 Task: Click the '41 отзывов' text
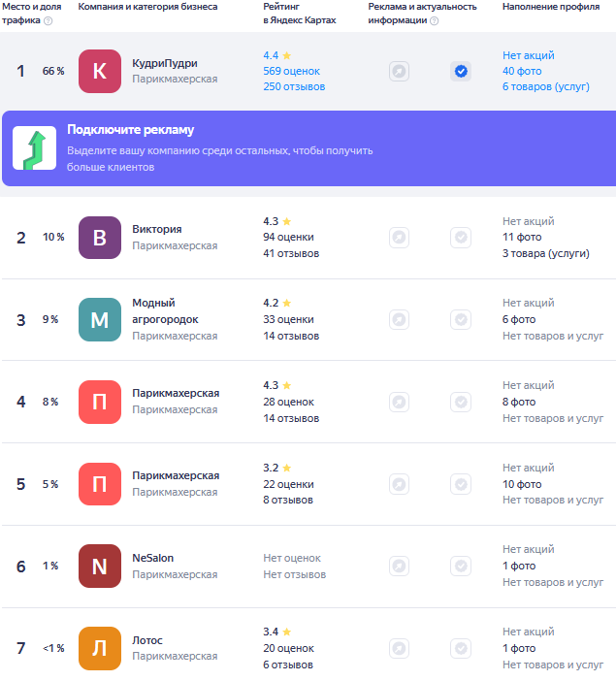pos(291,253)
